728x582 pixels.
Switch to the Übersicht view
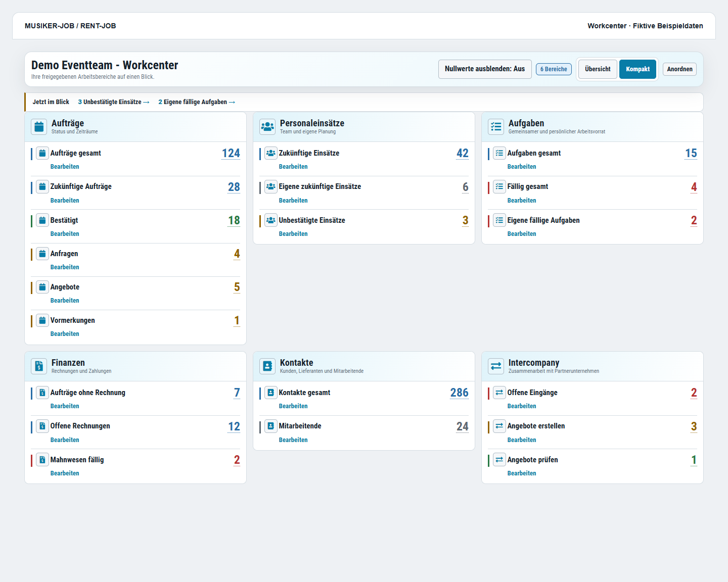click(x=598, y=69)
